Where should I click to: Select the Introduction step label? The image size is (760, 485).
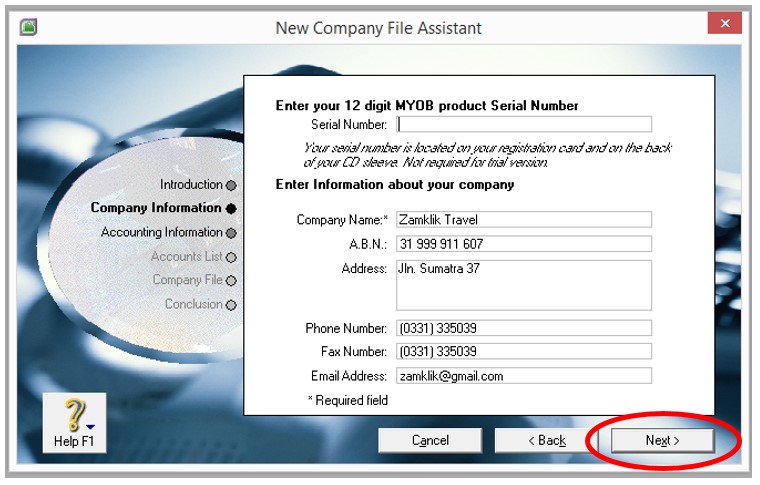[191, 185]
